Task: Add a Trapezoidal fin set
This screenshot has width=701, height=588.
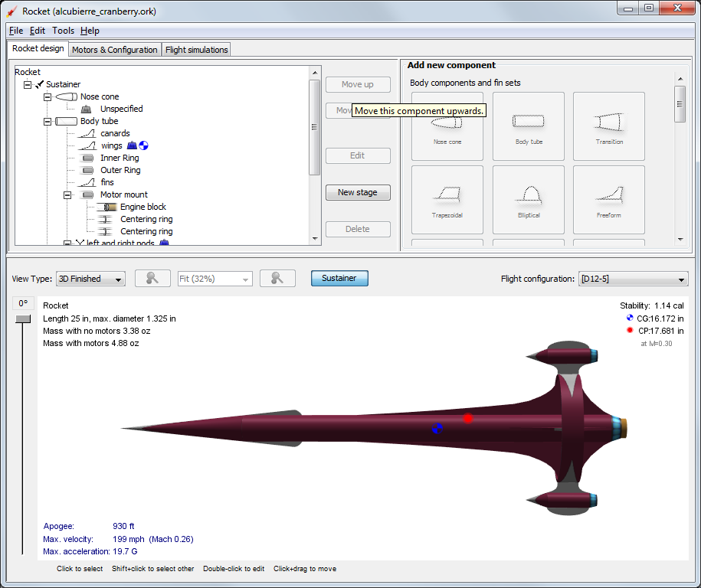Action: (x=447, y=198)
